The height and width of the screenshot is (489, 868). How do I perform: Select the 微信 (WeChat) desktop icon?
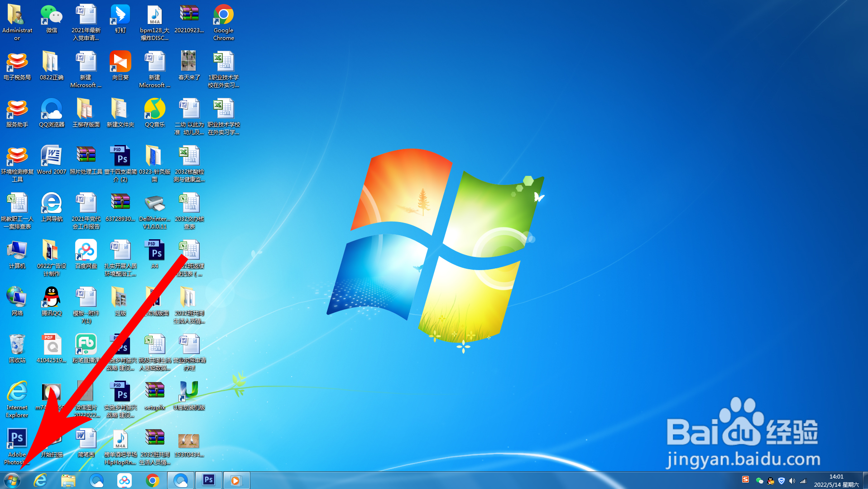[52, 19]
